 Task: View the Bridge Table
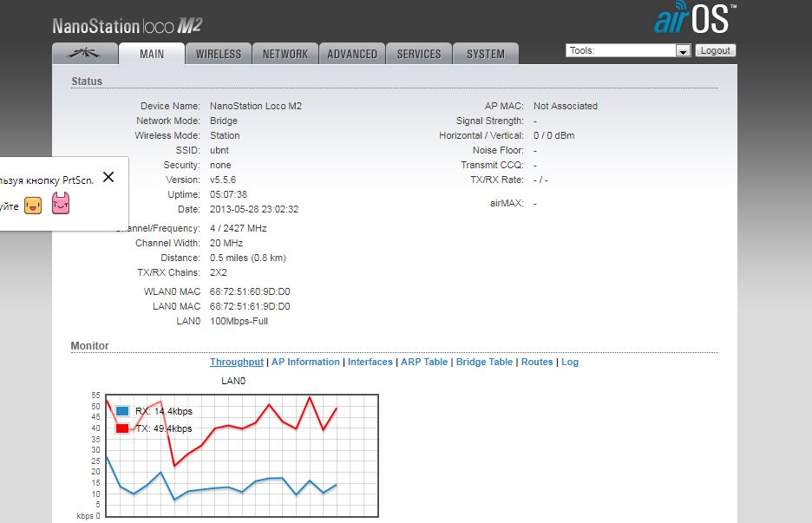click(x=484, y=362)
